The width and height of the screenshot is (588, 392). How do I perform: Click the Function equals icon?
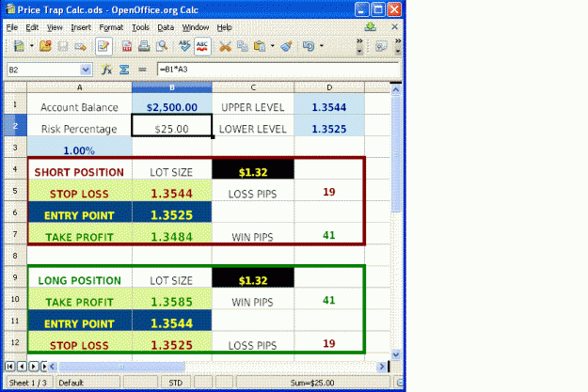pos(142,70)
